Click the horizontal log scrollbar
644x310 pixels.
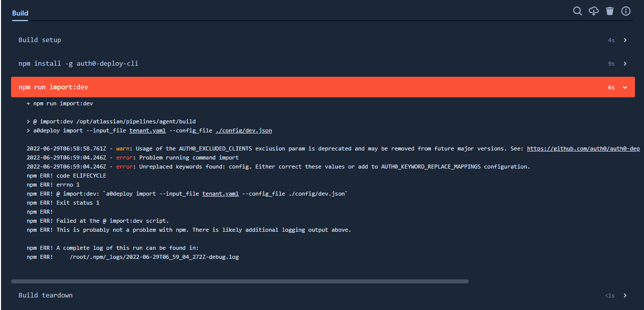pos(240,281)
